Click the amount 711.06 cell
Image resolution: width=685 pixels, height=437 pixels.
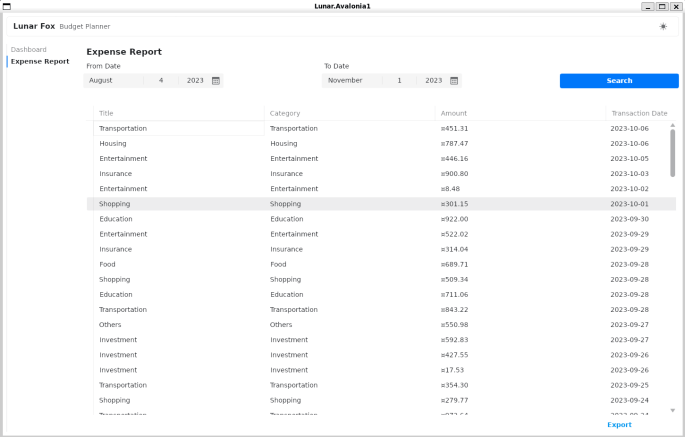(x=520, y=295)
